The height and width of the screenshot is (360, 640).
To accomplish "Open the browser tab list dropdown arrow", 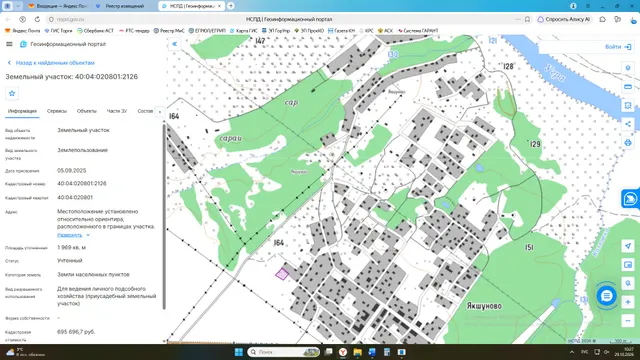I will click(18, 6).
